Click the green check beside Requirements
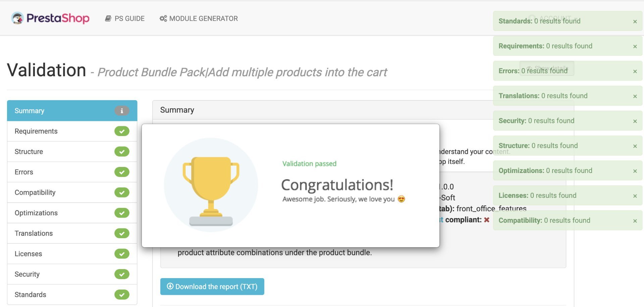This screenshot has width=644, height=307. tap(122, 131)
